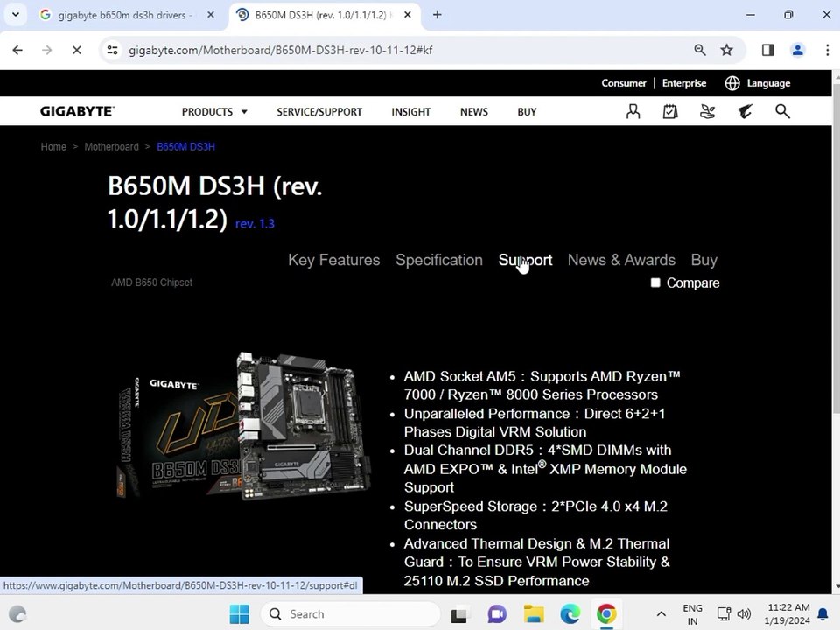
Task: Click the Chrome taskbar icon
Action: [606, 614]
